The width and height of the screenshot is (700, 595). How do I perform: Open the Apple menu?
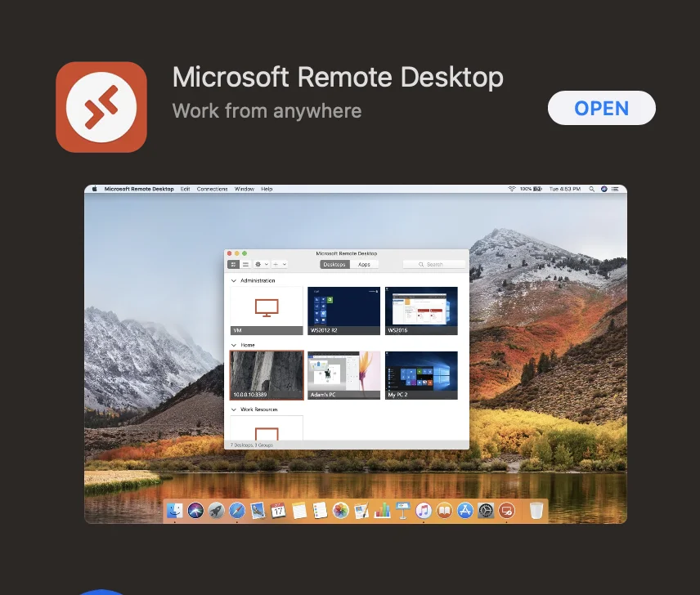pyautogui.click(x=95, y=189)
